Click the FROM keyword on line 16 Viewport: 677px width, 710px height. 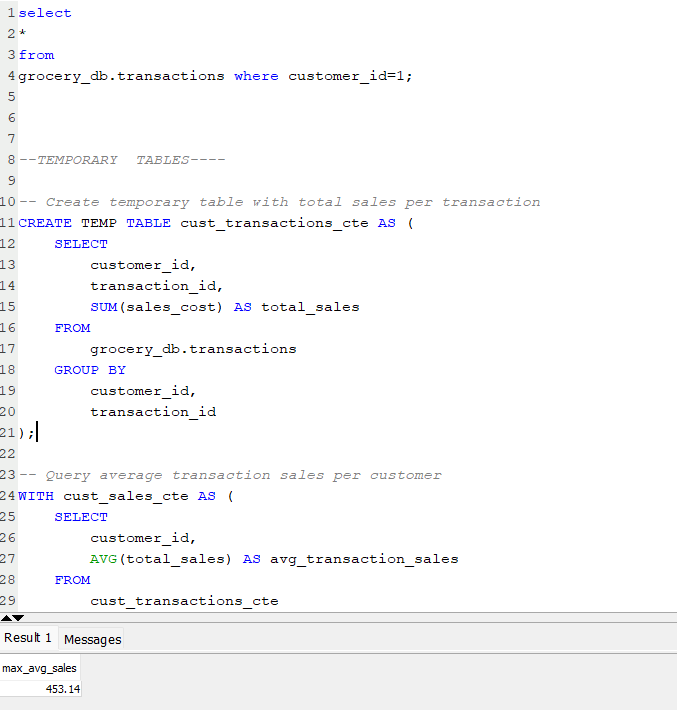(72, 328)
